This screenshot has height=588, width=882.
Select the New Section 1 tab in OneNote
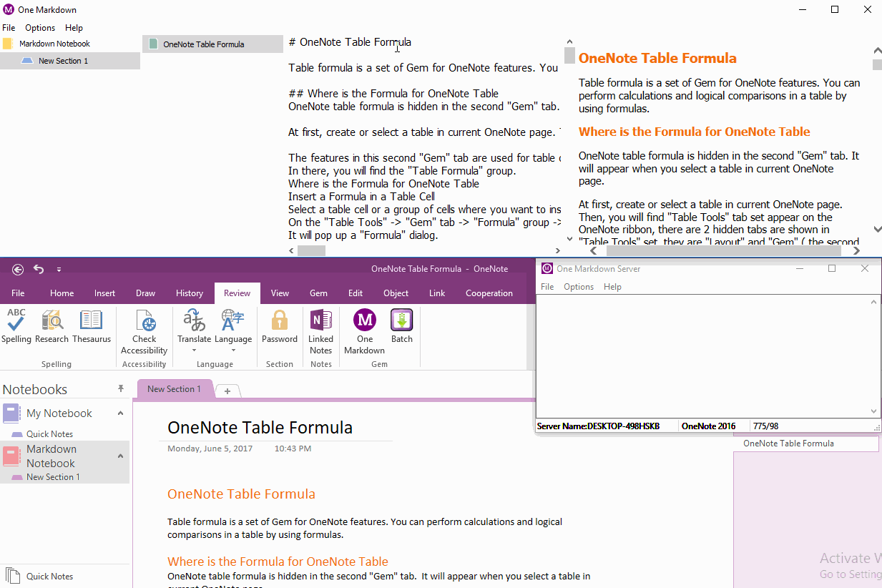(175, 389)
